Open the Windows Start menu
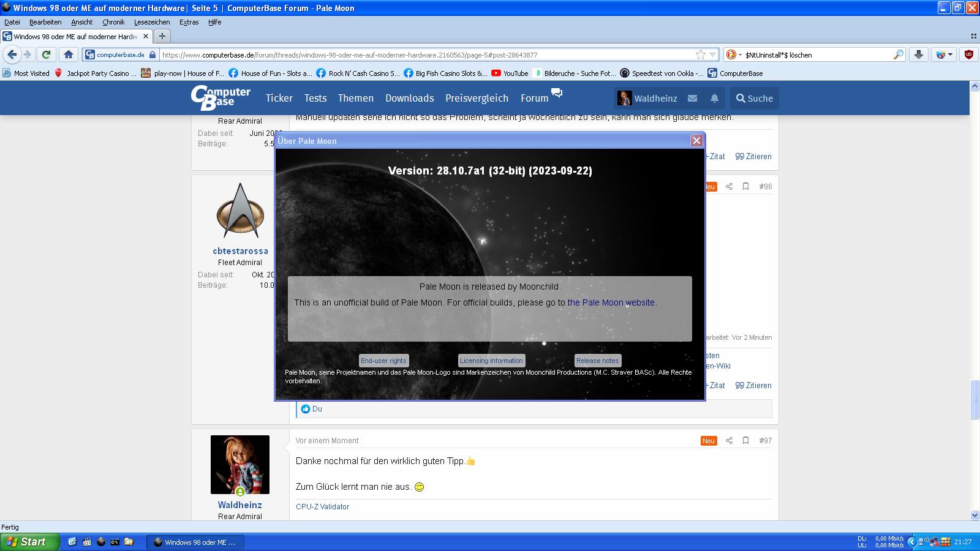This screenshot has height=551, width=980. 29,542
